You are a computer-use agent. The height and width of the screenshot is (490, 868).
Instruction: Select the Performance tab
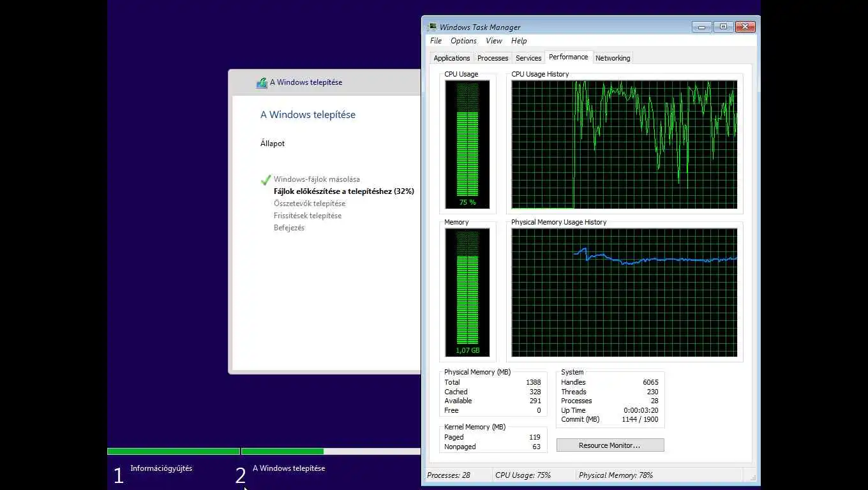click(569, 57)
